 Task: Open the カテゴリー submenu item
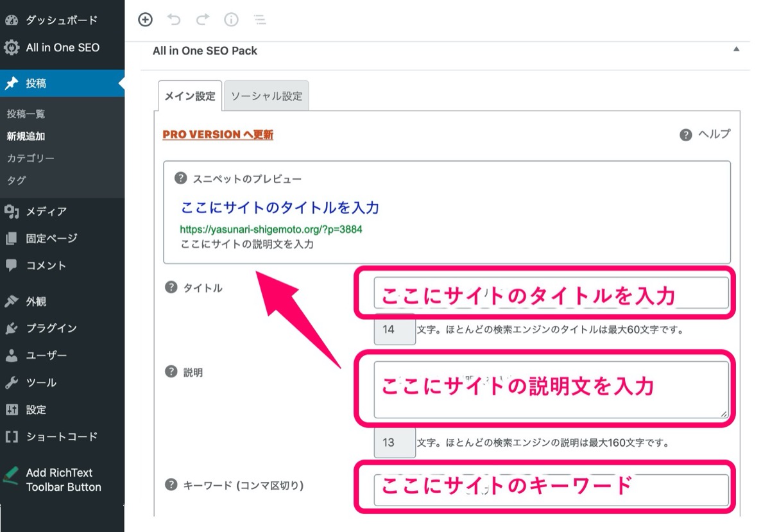click(x=31, y=158)
